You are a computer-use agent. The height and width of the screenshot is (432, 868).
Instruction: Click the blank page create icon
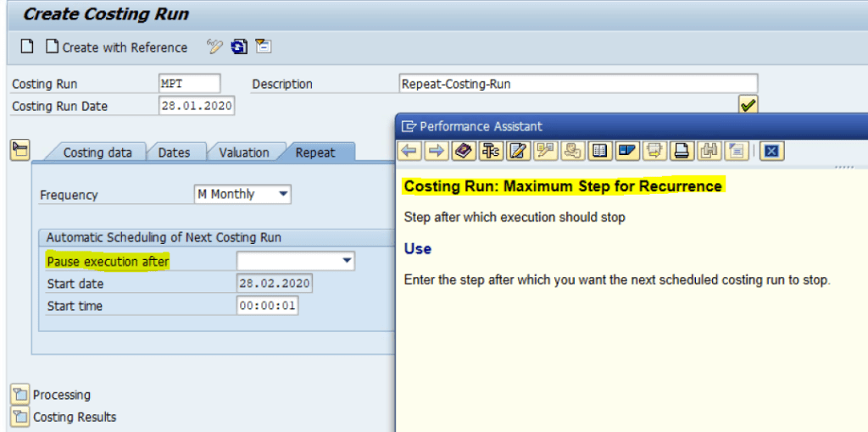27,47
